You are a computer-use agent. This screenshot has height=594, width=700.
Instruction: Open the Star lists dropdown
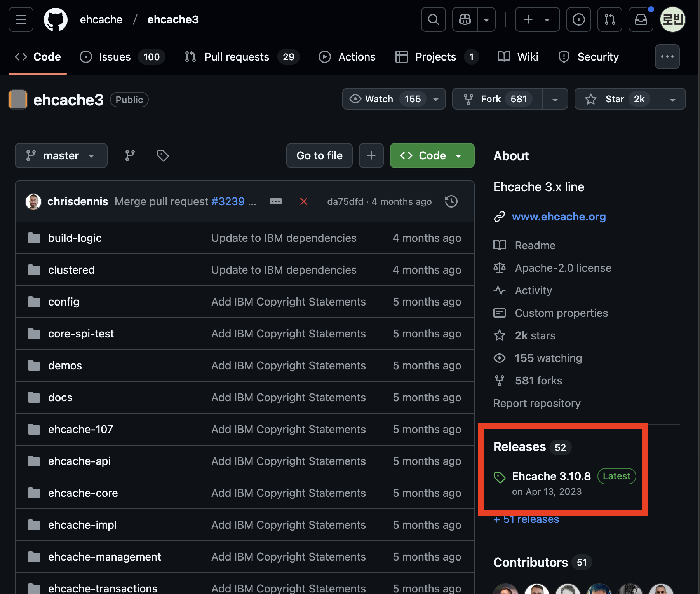[673, 99]
